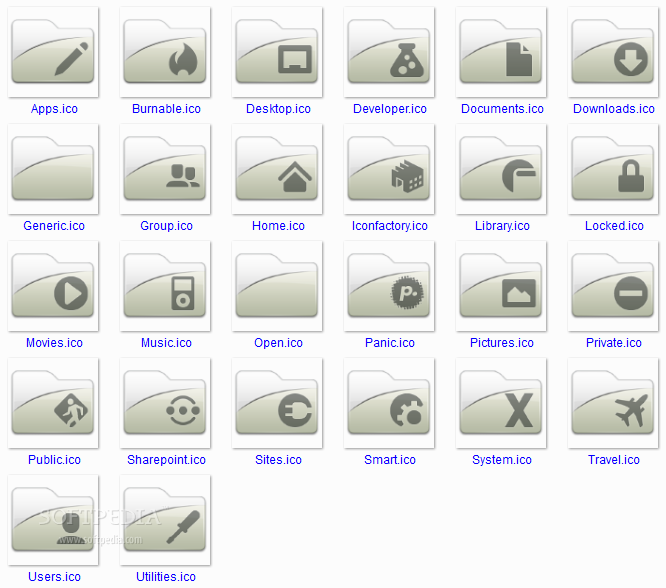The height and width of the screenshot is (588, 666).
Task: Open the Utilities.ico link
Action: pyautogui.click(x=166, y=577)
